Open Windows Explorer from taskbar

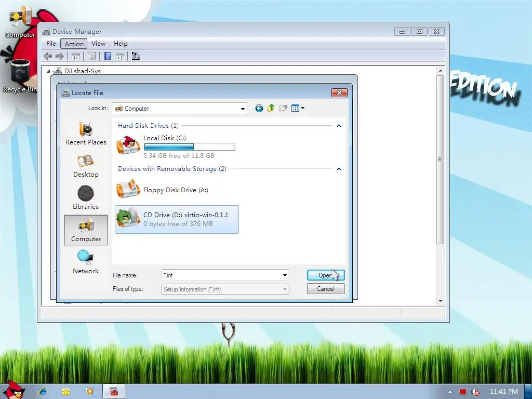tap(66, 392)
